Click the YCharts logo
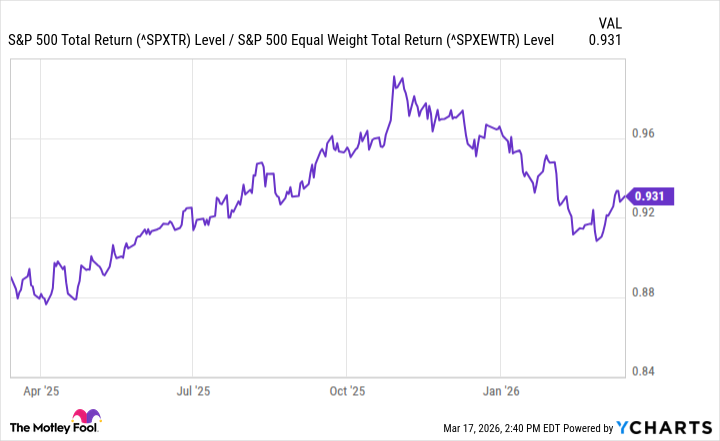The height and width of the screenshot is (441, 720). coord(671,428)
